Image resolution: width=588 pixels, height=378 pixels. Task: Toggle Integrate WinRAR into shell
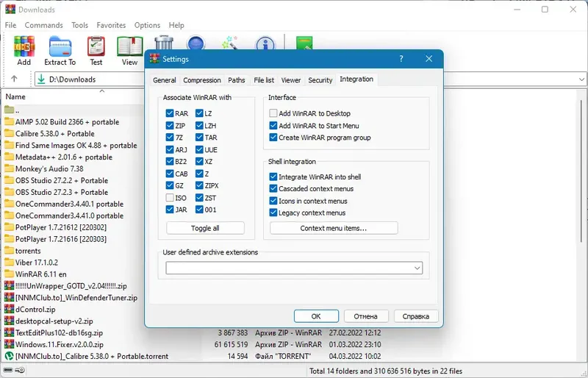pos(273,176)
